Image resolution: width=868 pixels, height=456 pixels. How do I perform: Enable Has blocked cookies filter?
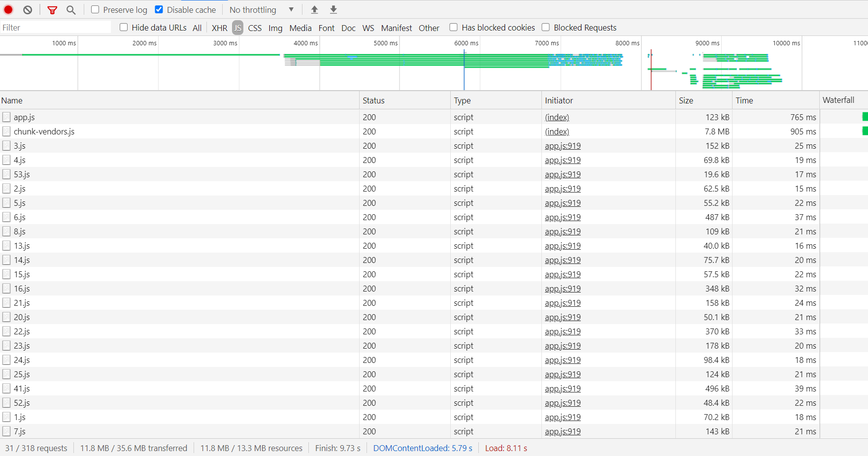click(453, 27)
